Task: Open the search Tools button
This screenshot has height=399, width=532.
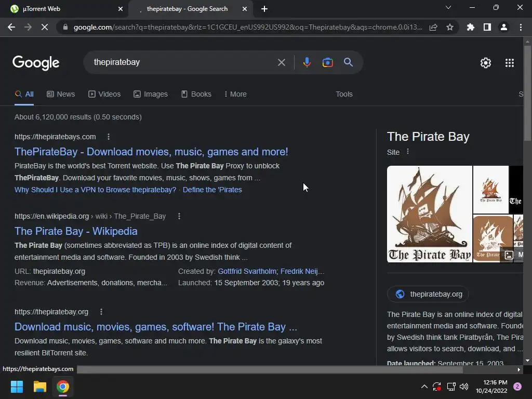Action: coord(344,94)
